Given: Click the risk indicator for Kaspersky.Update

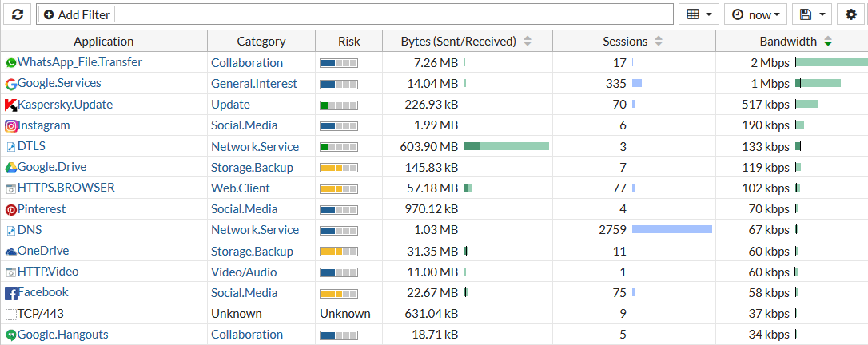Looking at the screenshot, I should 339,105.
